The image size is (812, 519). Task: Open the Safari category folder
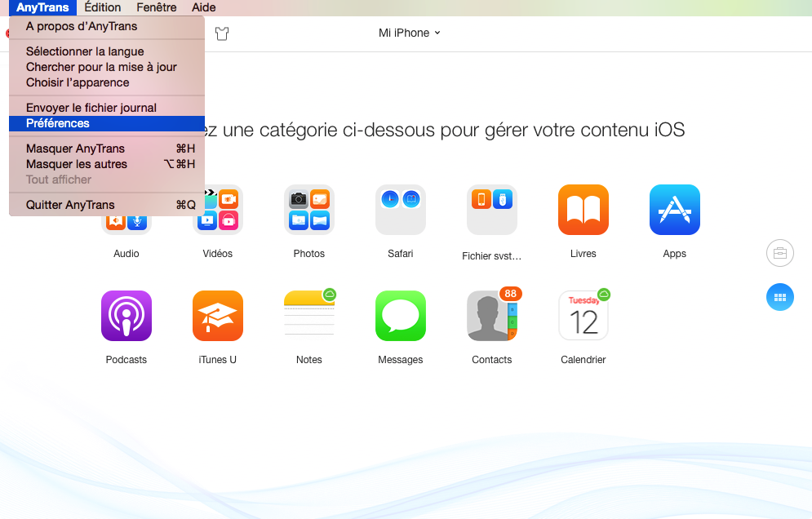(401, 210)
